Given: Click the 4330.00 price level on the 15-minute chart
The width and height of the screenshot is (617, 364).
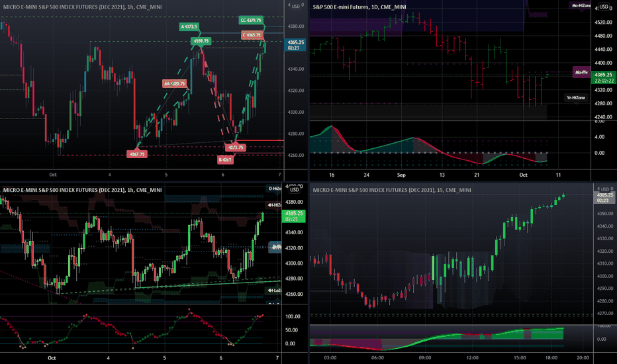Looking at the screenshot, I should point(605,238).
